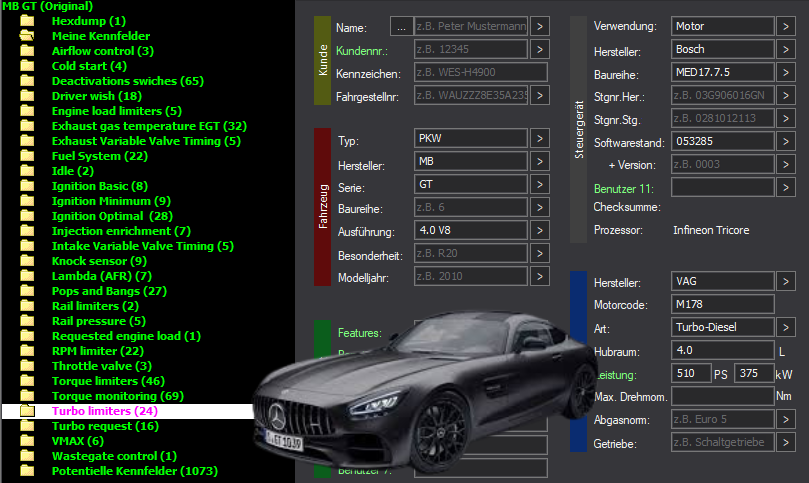The height and width of the screenshot is (483, 809).
Task: Click the folder icon beside Fuel System (22)
Action: (x=27, y=156)
